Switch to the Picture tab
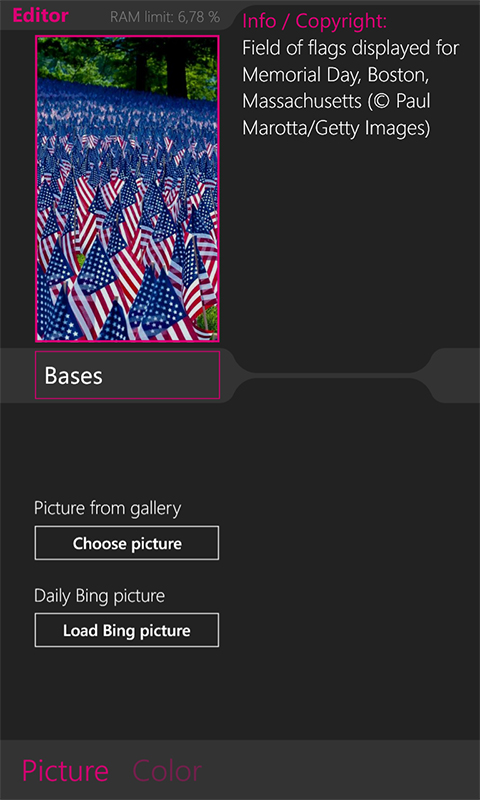Screen dimensions: 480x800 [x=65, y=770]
